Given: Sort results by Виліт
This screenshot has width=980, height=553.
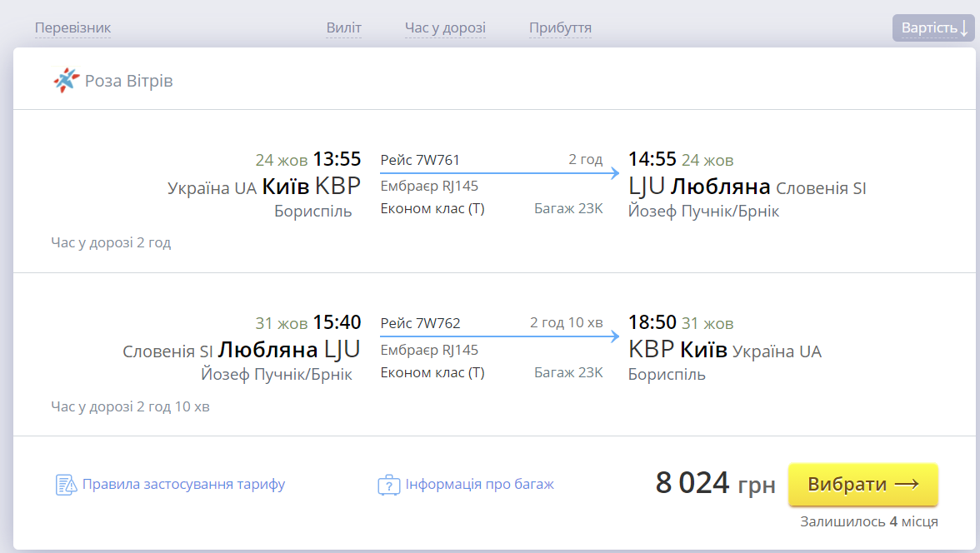Looking at the screenshot, I should 343,28.
